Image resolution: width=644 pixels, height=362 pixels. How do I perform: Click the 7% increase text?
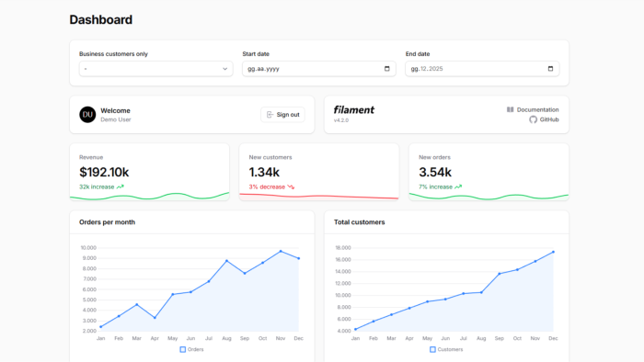pyautogui.click(x=436, y=187)
